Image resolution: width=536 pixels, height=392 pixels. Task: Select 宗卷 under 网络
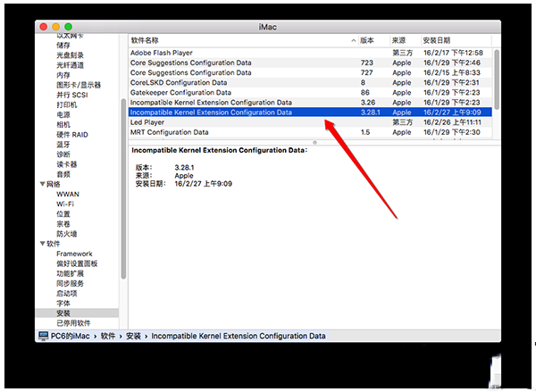click(x=63, y=224)
